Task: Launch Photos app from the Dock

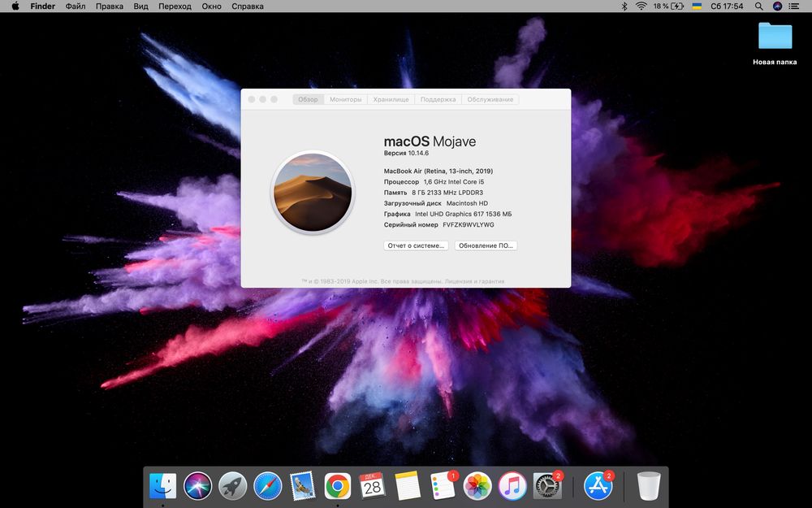Action: (477, 486)
